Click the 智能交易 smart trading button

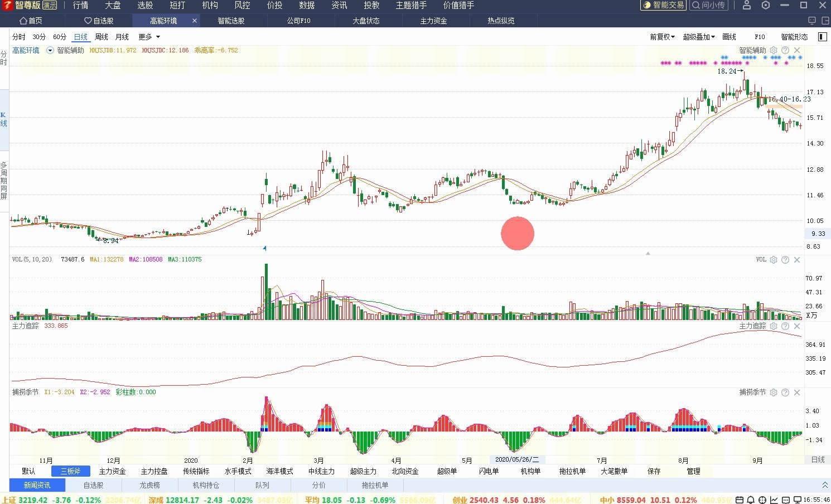pyautogui.click(x=663, y=5)
